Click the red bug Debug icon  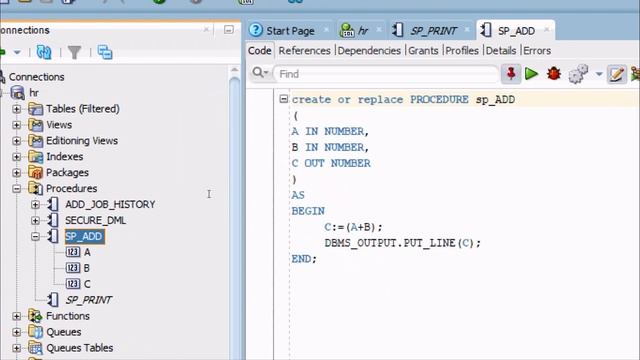pos(554,74)
